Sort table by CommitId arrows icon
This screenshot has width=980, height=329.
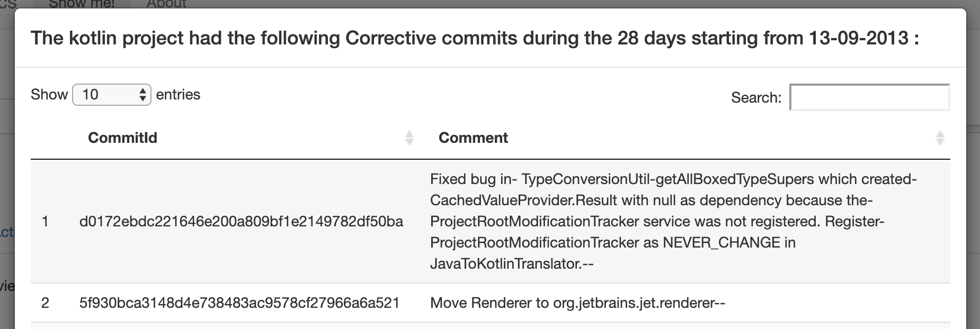[x=409, y=138]
